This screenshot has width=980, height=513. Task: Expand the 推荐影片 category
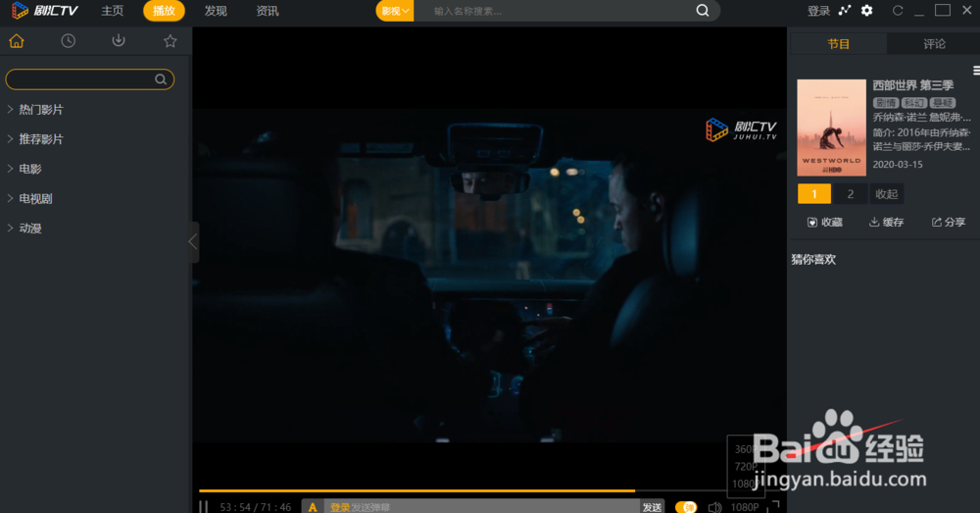(35, 139)
